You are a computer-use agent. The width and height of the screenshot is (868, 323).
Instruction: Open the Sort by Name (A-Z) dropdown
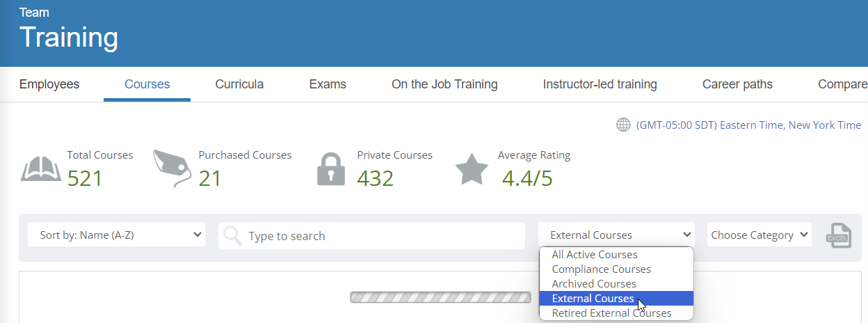tap(117, 235)
